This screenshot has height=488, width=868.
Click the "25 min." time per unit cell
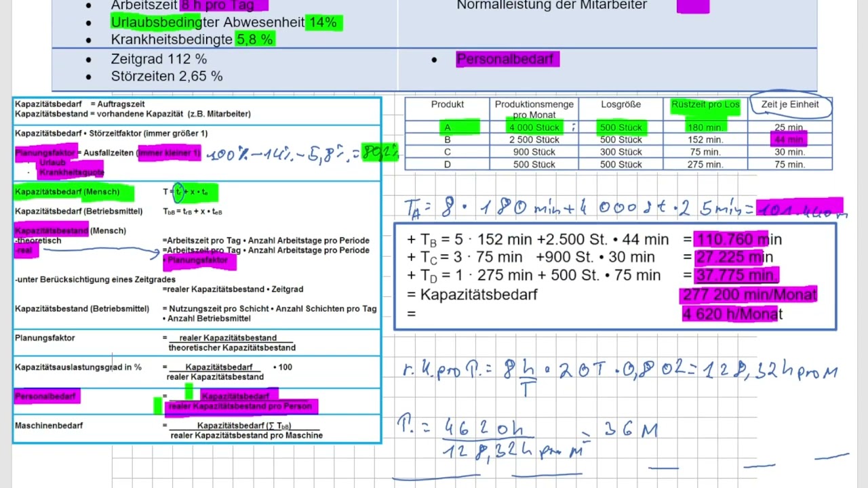click(x=790, y=127)
